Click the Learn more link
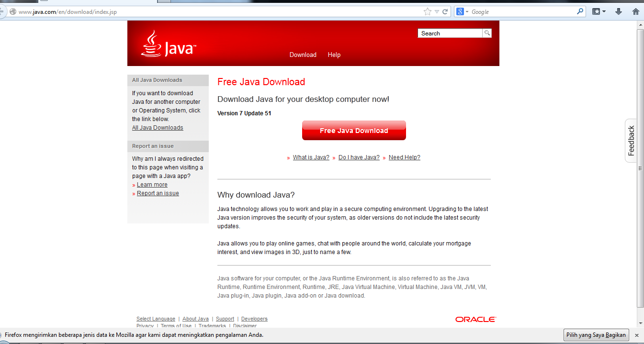Screen dimensions: 644x344 tap(152, 185)
